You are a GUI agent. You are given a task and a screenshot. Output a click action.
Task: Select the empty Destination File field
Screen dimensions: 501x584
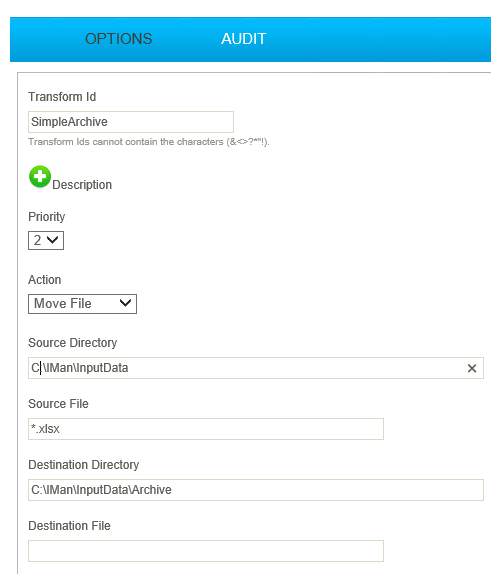[206, 551]
